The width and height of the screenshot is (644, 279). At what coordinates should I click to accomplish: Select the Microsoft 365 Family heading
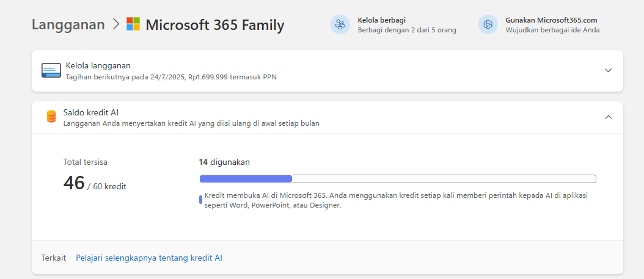[214, 25]
